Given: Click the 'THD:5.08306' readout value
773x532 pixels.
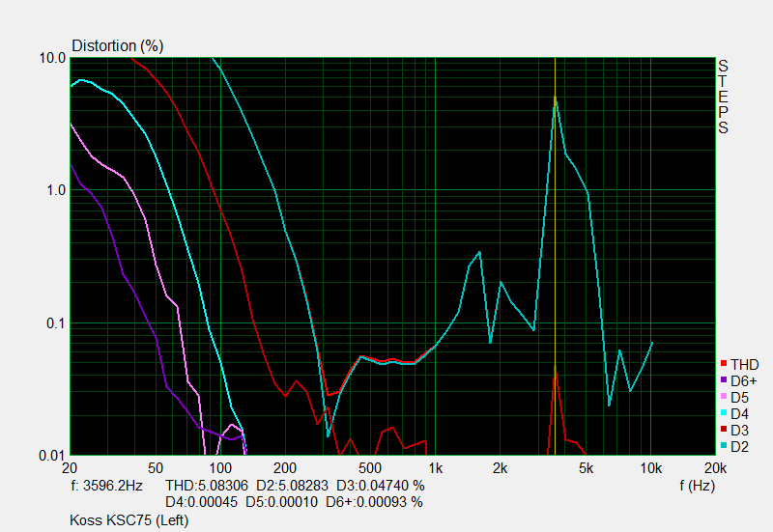Looking at the screenshot, I should pos(207,486).
